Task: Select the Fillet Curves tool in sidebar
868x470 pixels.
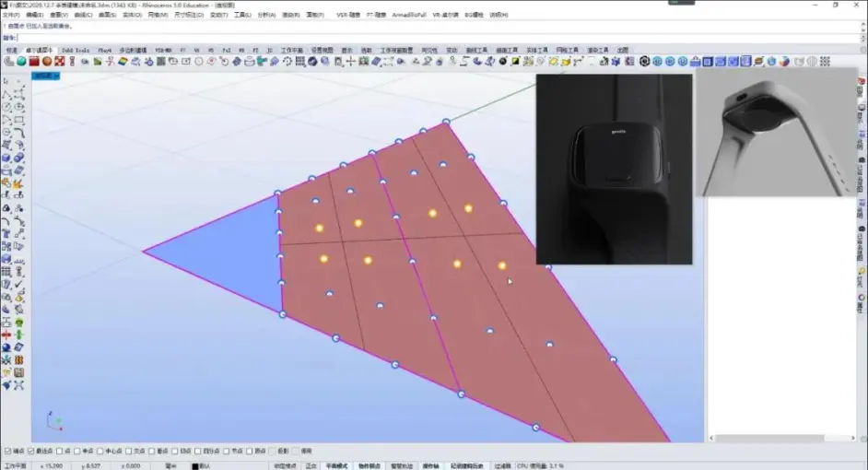Action: [x=19, y=133]
